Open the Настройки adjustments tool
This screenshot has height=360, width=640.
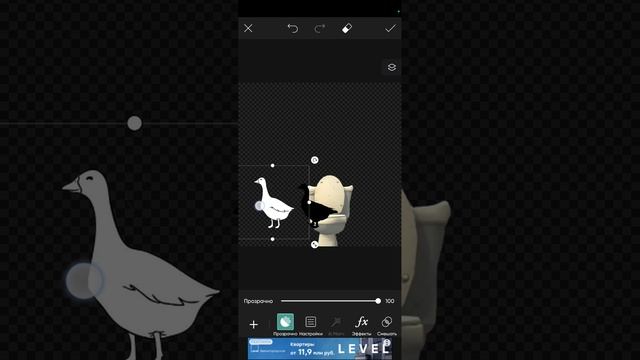pos(311,325)
